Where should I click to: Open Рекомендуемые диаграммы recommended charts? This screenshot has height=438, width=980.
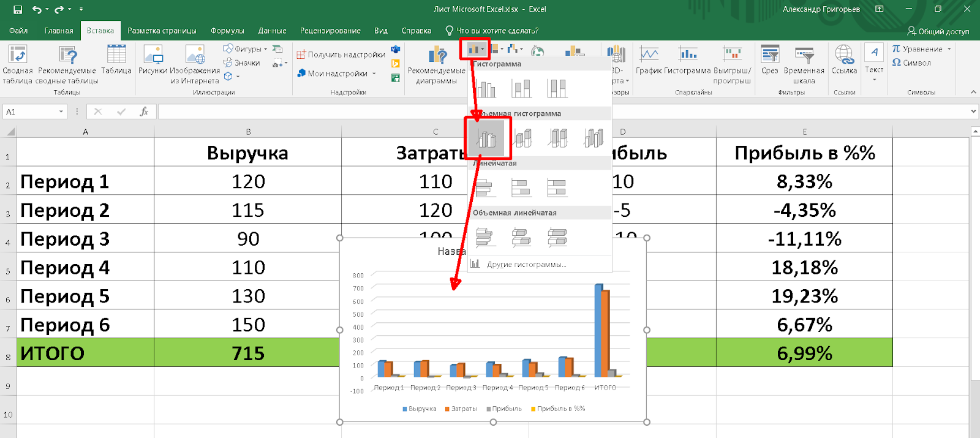point(437,64)
